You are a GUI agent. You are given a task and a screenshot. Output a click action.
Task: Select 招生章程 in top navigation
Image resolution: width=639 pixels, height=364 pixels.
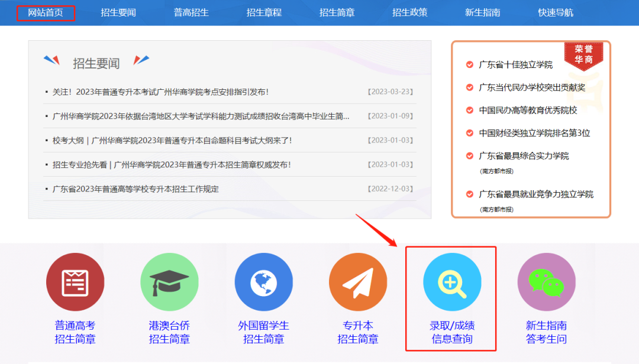264,12
